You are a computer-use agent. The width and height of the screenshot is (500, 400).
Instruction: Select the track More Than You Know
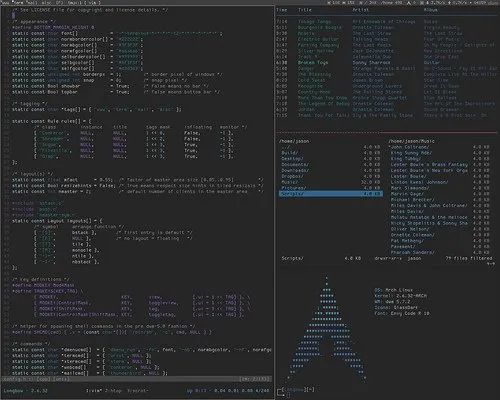(x=322, y=98)
